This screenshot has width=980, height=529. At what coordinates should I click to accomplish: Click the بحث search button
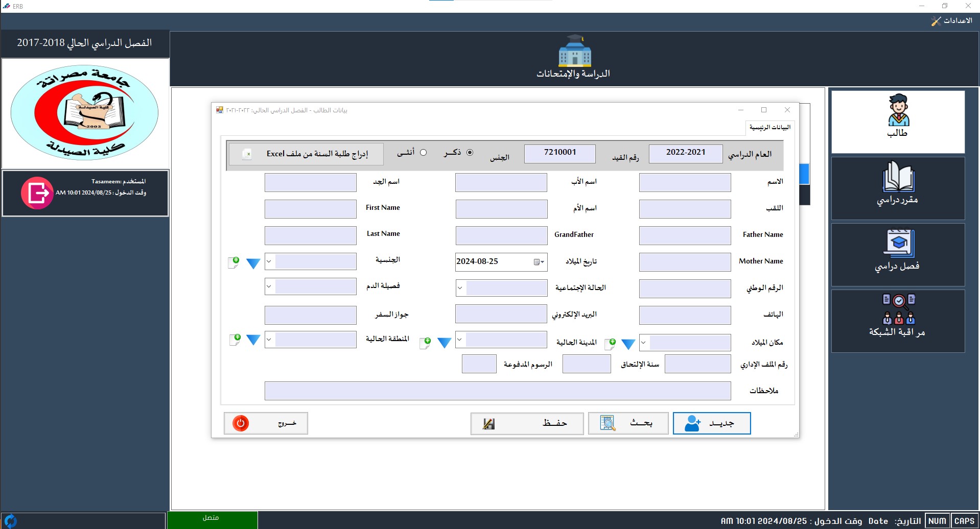[628, 423]
